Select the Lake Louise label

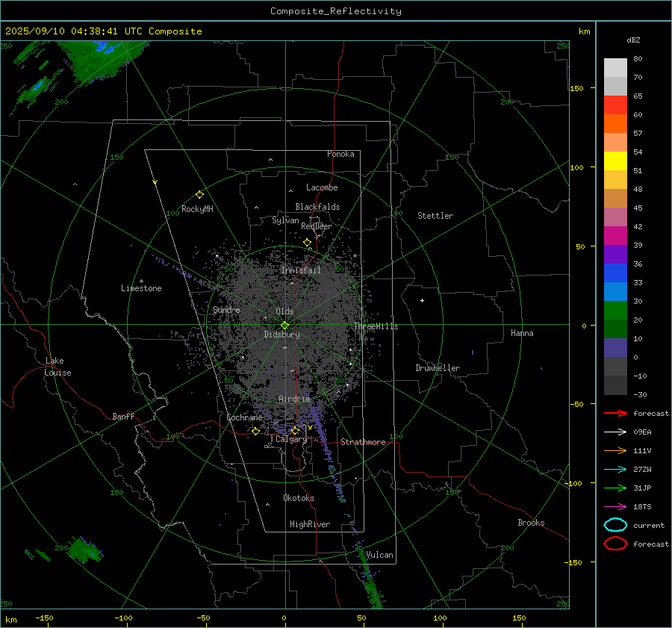click(57, 367)
